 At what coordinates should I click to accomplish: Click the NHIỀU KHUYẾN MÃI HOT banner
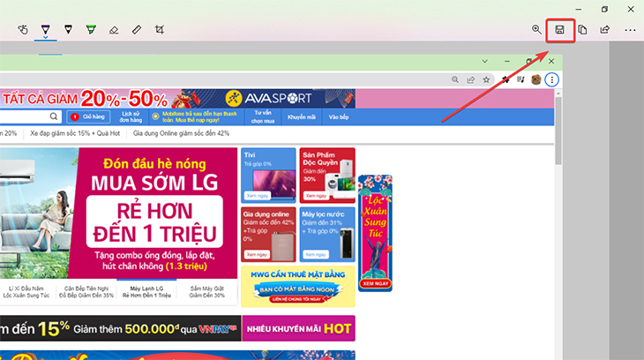point(298,328)
